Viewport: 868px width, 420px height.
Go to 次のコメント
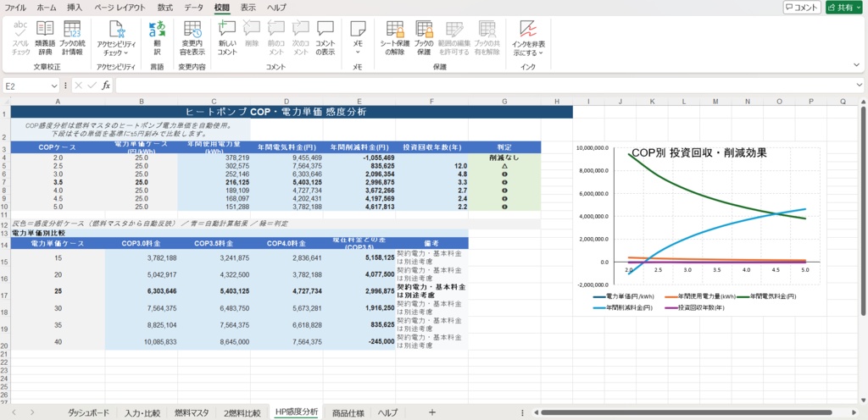point(301,38)
